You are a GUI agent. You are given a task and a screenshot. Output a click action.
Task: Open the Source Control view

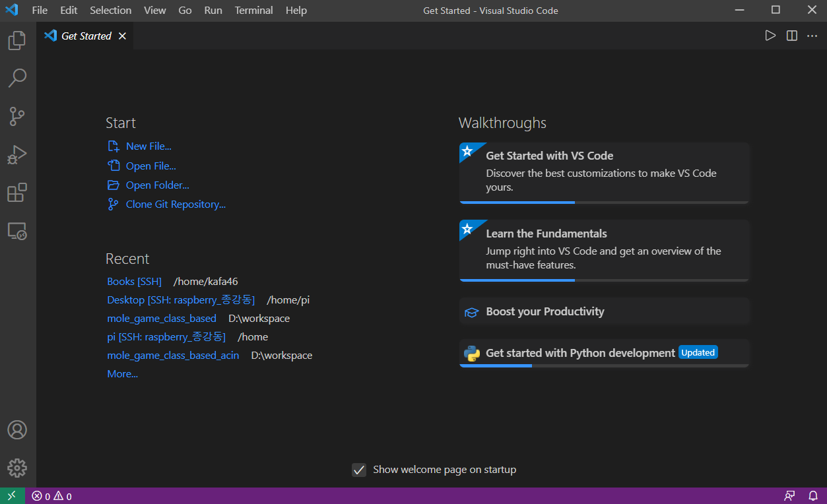pos(17,116)
